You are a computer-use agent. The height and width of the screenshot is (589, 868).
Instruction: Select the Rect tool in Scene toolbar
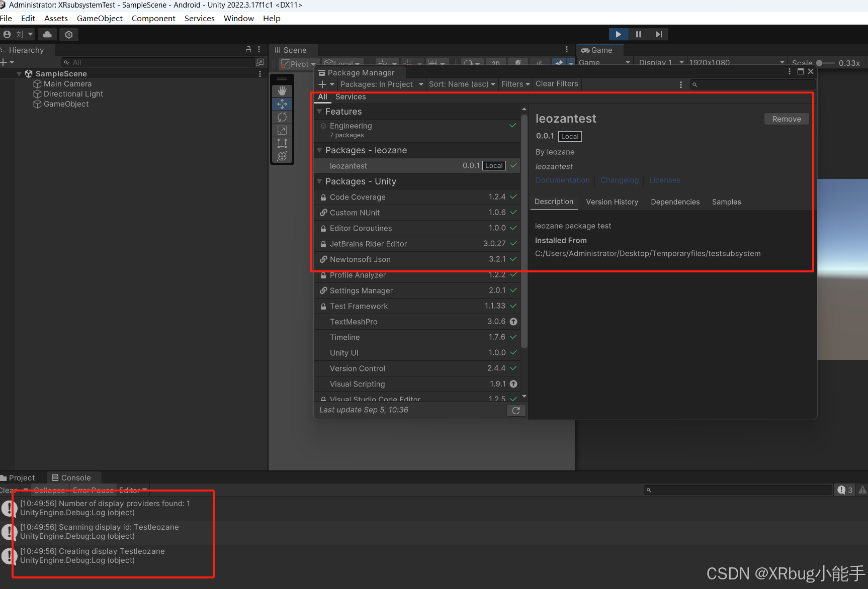[x=282, y=143]
